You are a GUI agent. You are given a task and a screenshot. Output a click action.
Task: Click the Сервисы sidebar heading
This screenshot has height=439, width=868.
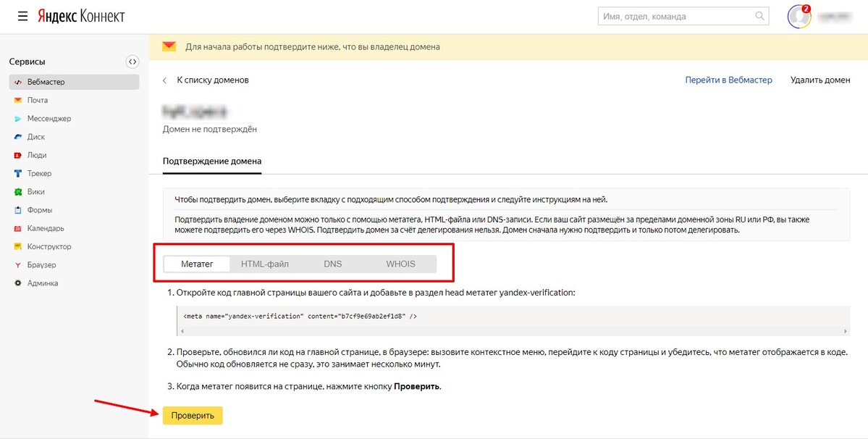point(27,62)
